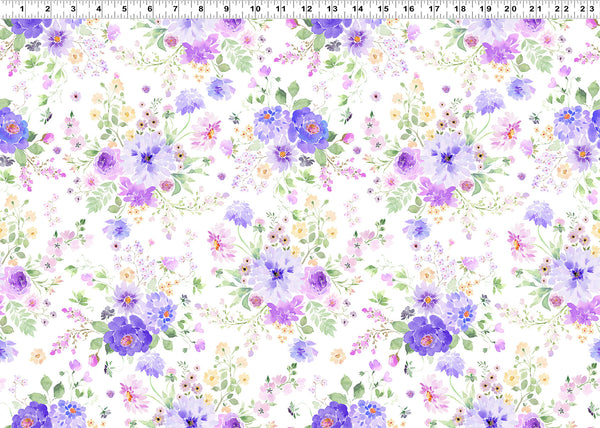This screenshot has width=600, height=428.
Task: Click the ruler number "10"
Action: click(255, 8)
